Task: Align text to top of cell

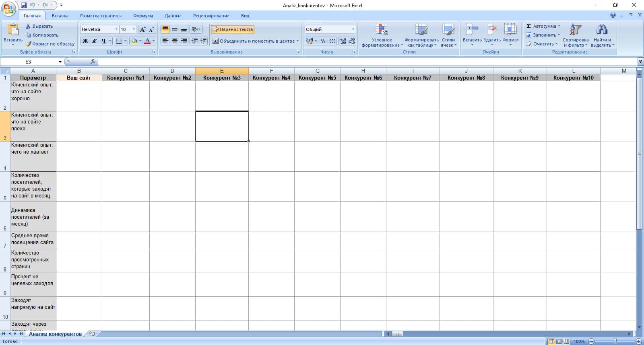Action: click(x=165, y=29)
